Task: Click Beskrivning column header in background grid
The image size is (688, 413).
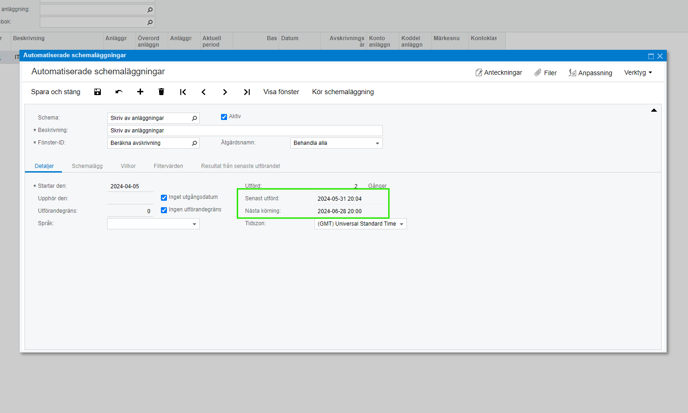Action: point(29,39)
